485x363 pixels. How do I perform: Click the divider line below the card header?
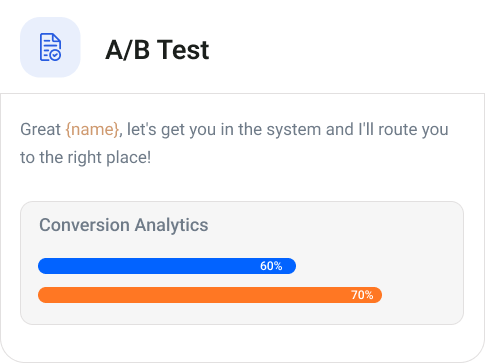click(x=242, y=94)
